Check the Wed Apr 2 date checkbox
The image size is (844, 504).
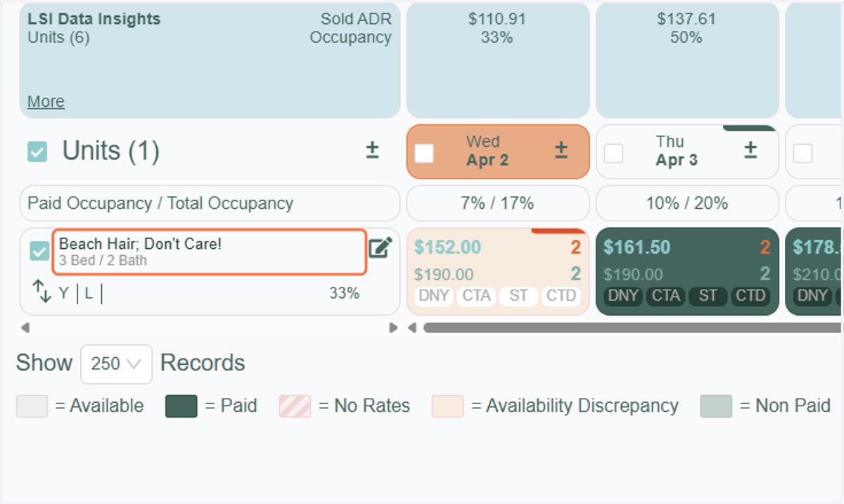(x=424, y=153)
